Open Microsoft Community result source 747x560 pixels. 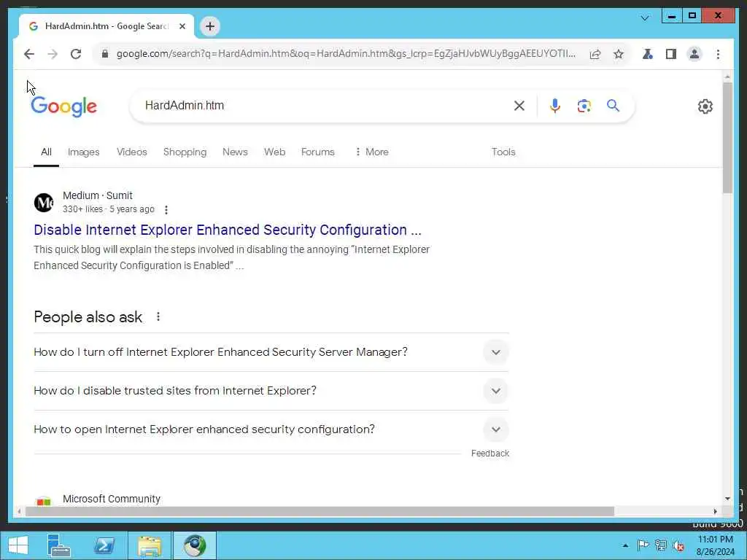click(112, 499)
